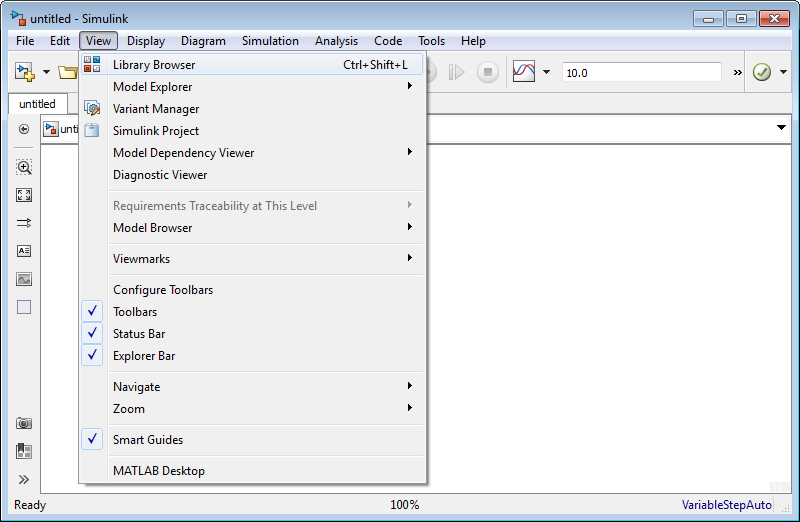
Task: Click the New Model toolbar icon
Action: tap(24, 72)
